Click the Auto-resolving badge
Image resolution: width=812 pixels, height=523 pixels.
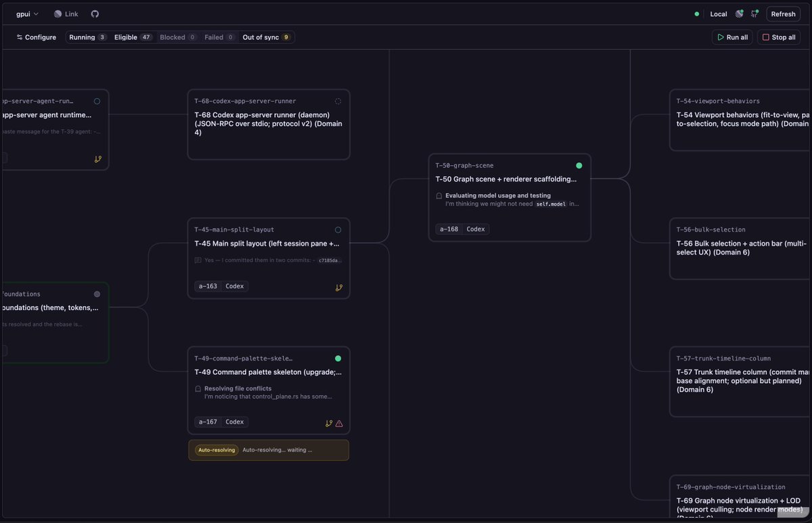[x=217, y=450]
